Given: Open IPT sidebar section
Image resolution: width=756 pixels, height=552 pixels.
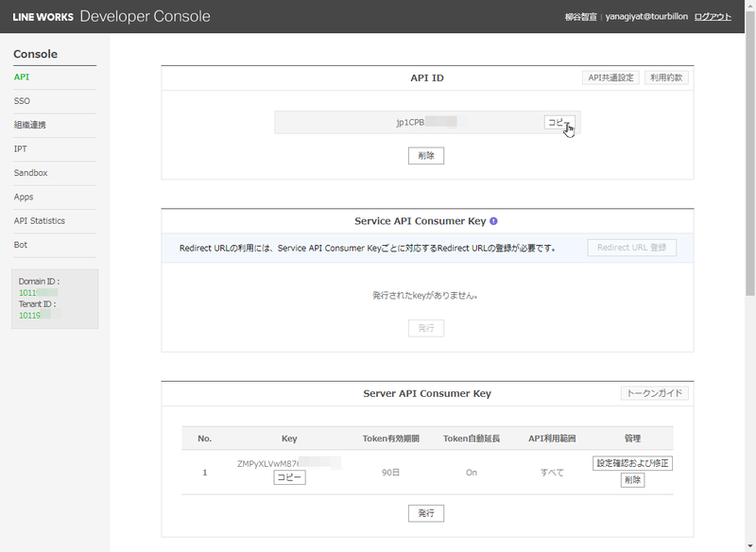Looking at the screenshot, I should pos(21,148).
